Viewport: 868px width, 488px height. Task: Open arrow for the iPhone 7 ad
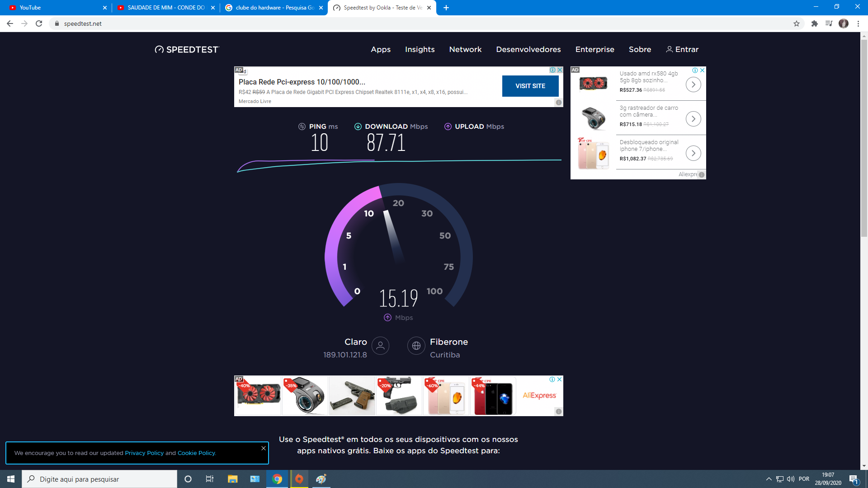[x=693, y=153]
